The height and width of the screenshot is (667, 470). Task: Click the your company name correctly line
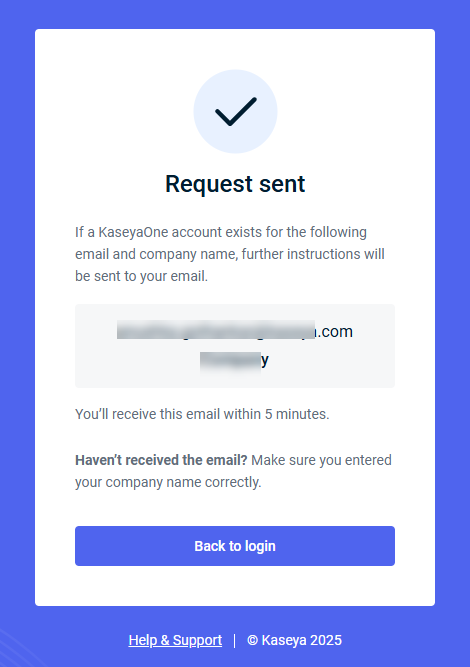tap(168, 482)
